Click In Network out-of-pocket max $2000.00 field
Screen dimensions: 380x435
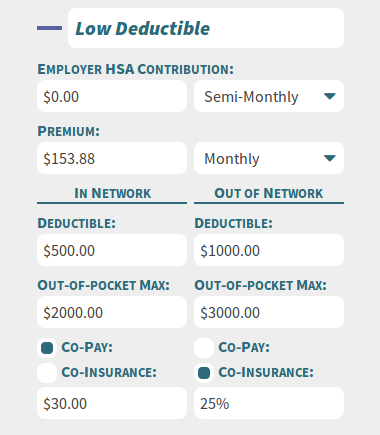pyautogui.click(x=112, y=312)
